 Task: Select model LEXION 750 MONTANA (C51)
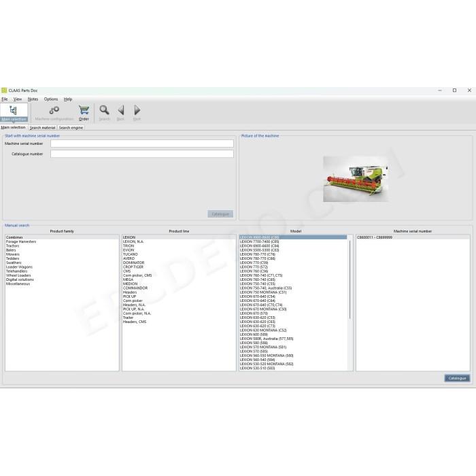(293, 292)
